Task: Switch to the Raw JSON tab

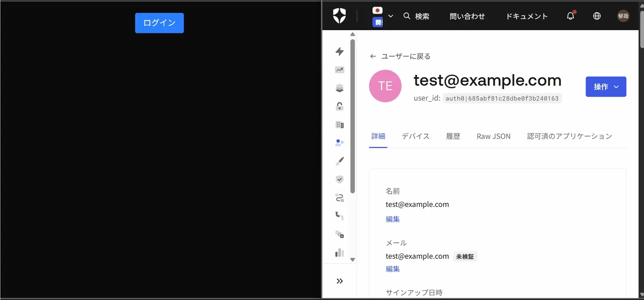Action: pos(493,137)
